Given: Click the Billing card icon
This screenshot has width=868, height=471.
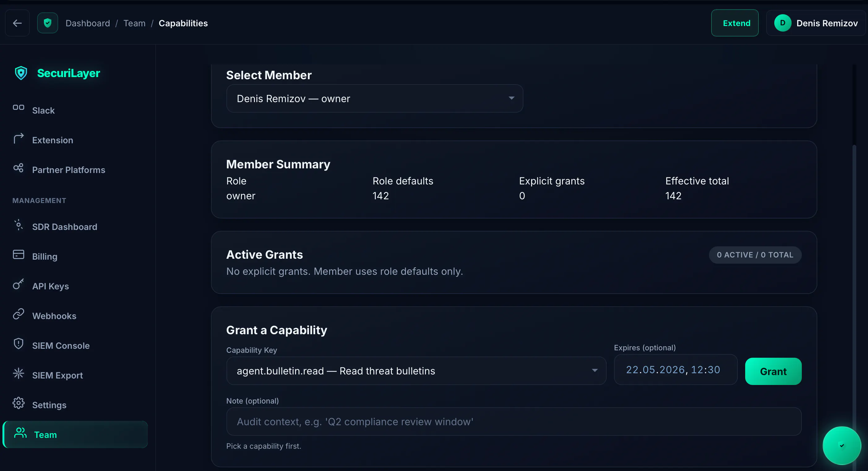Looking at the screenshot, I should click(x=19, y=254).
